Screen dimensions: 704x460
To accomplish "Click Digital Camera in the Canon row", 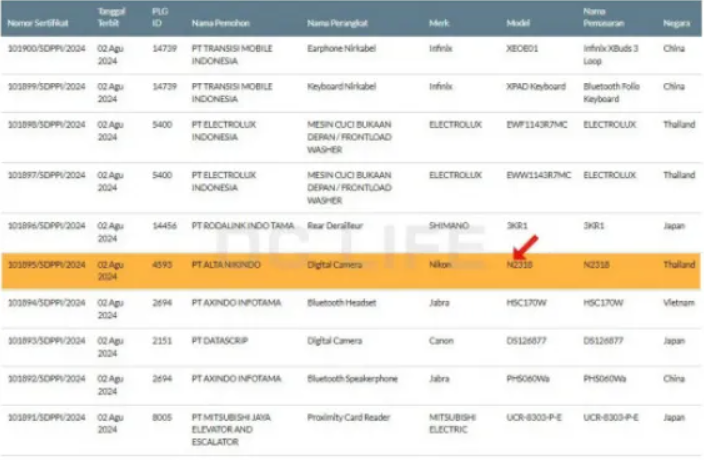I will point(334,341).
